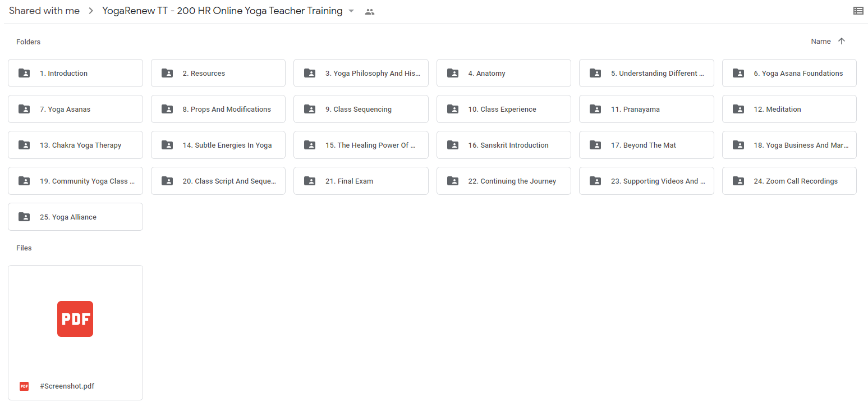
Task: Click folder icon of 4. Anatomy
Action: [453, 73]
